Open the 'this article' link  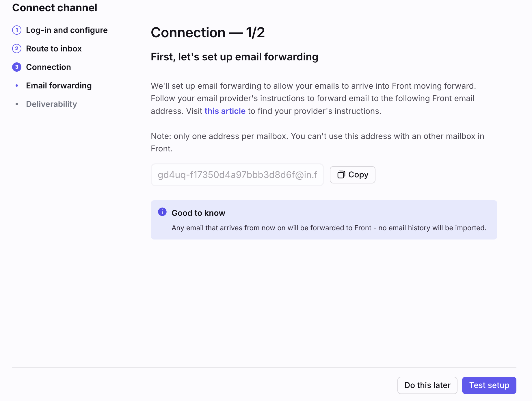coord(225,111)
